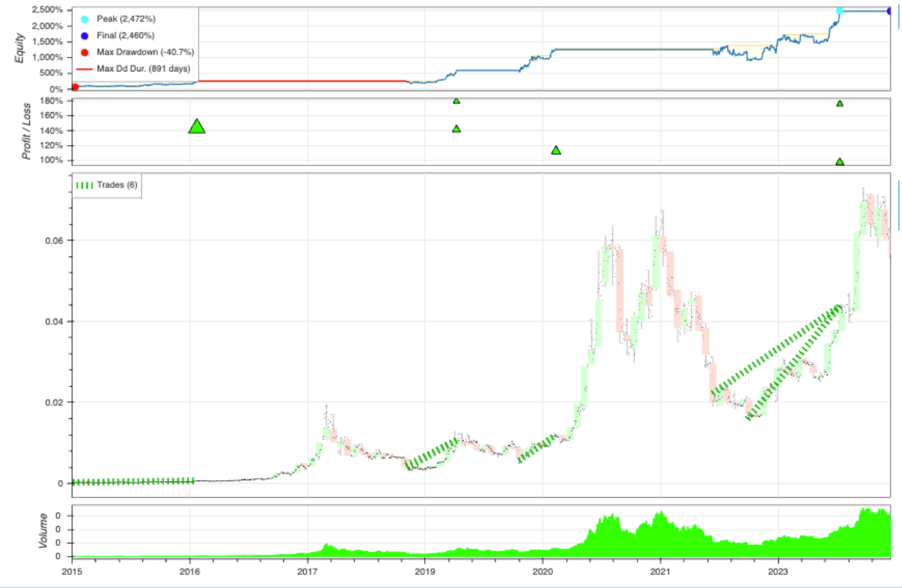Click the 160% profit/loss axis label
The image size is (902, 588).
point(51,116)
